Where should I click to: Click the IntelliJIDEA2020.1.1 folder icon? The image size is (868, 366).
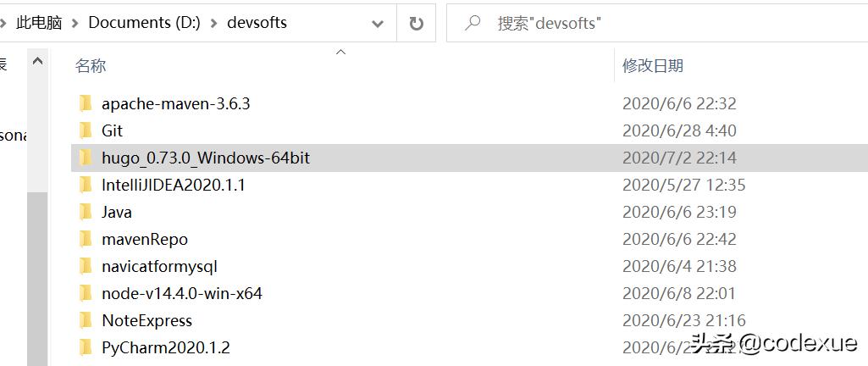pos(85,185)
